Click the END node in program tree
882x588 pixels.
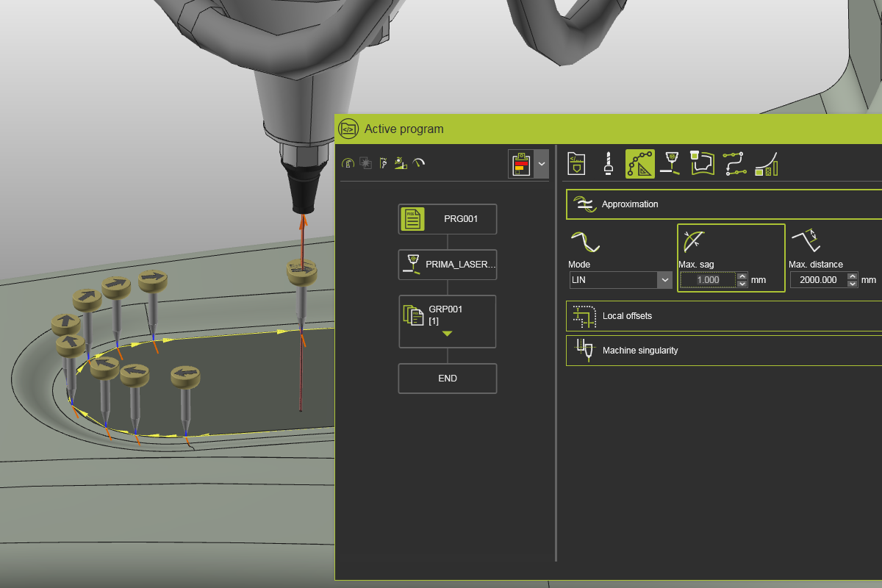click(x=448, y=379)
